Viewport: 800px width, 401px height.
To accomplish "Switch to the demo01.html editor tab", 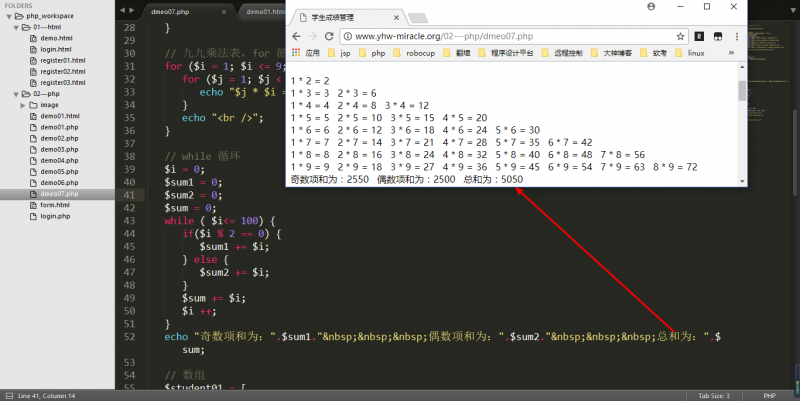I will 263,11.
